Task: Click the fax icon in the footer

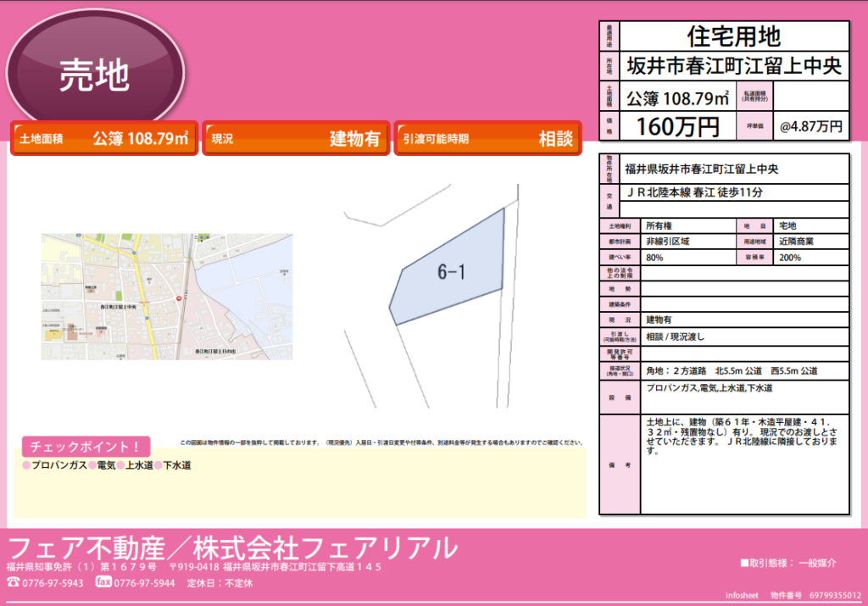Action: [x=103, y=581]
